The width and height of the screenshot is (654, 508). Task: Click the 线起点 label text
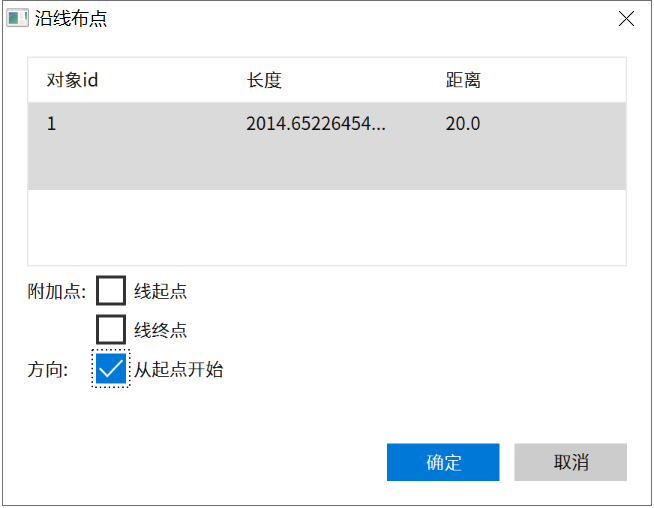tap(161, 291)
